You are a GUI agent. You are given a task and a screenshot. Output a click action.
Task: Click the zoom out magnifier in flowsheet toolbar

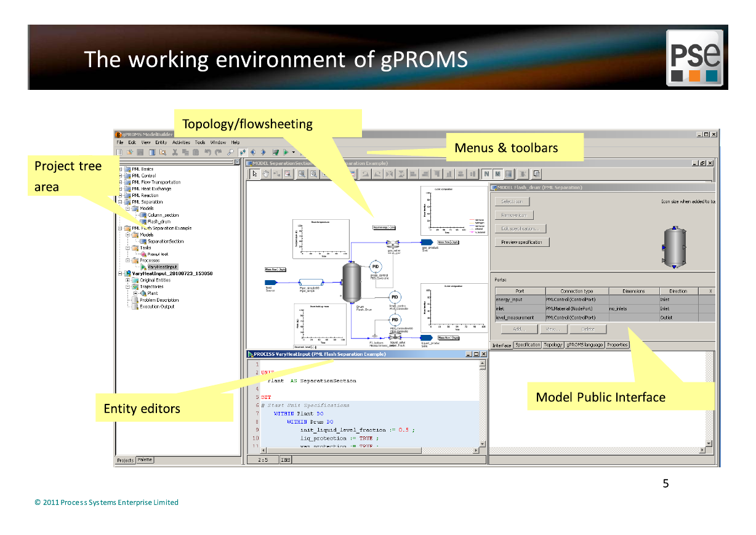point(313,174)
